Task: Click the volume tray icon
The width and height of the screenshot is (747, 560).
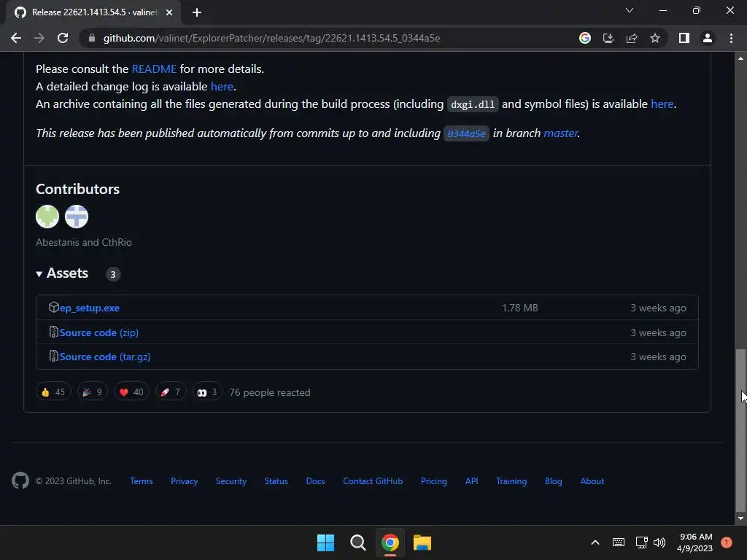Action: [659, 542]
